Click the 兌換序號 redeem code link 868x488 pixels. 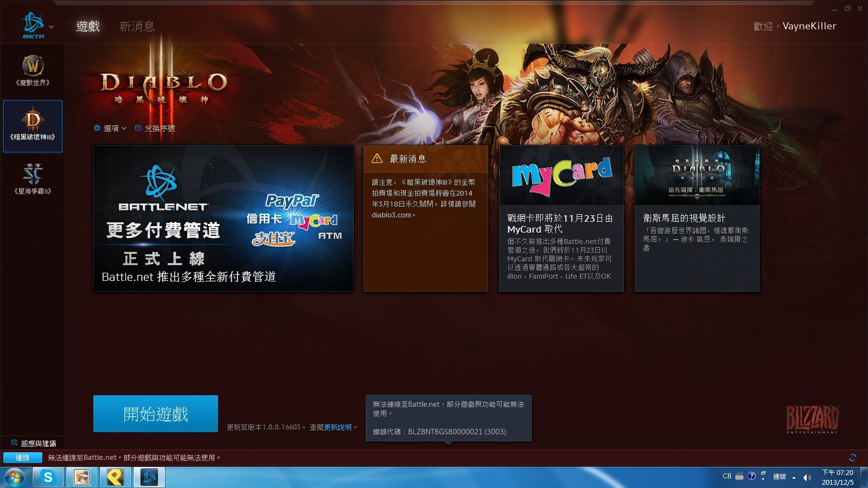coord(155,129)
